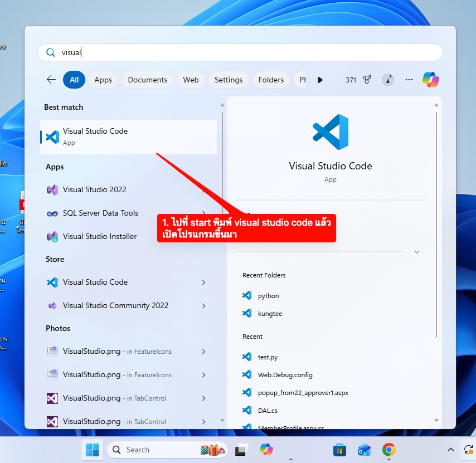Open the three-dots more options menu
Viewport: 476px width, 463px height.
pyautogui.click(x=409, y=80)
